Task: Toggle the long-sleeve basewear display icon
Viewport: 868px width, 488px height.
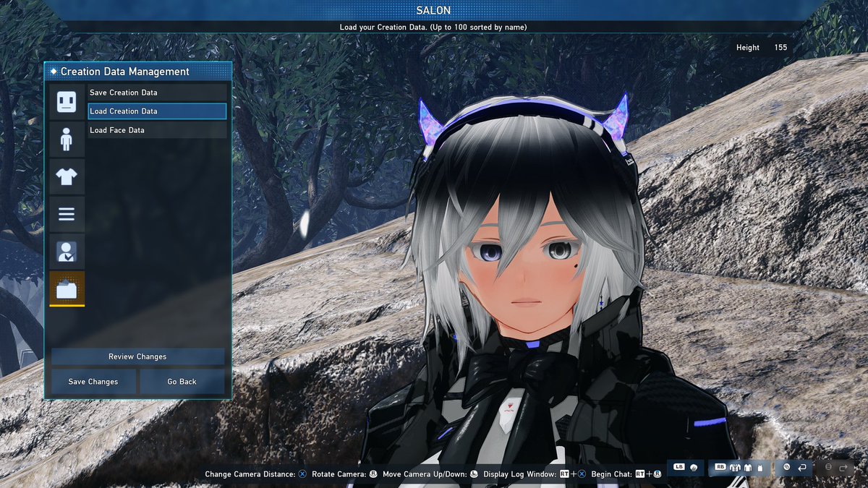Action: point(748,468)
